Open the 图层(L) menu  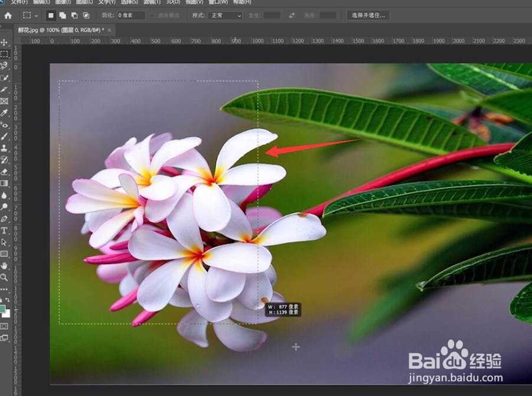coord(84,2)
